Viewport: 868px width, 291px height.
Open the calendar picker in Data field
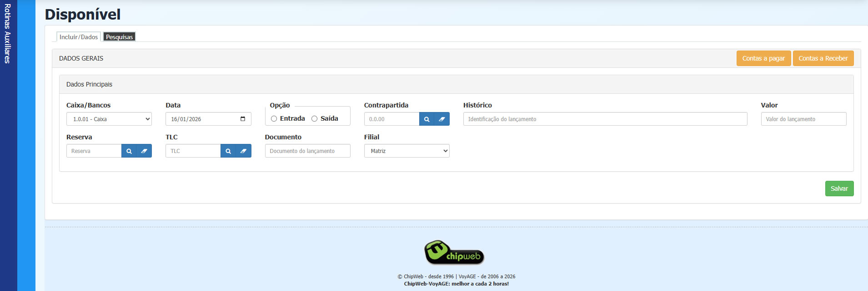pyautogui.click(x=243, y=119)
